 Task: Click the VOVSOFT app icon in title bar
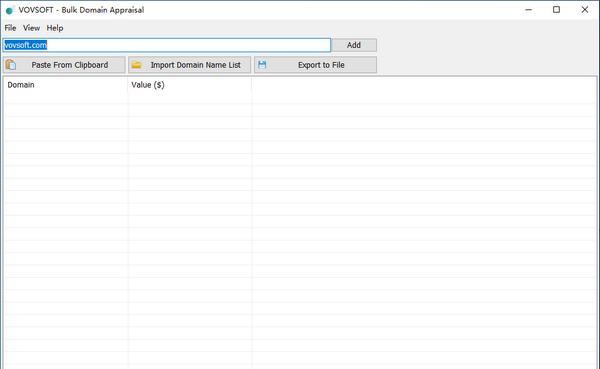coord(10,10)
